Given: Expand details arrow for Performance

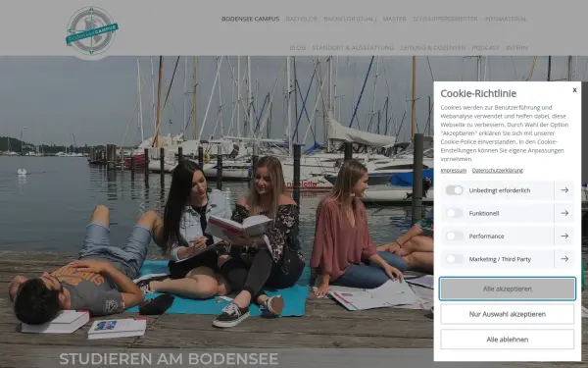Looking at the screenshot, I should pyautogui.click(x=564, y=237).
